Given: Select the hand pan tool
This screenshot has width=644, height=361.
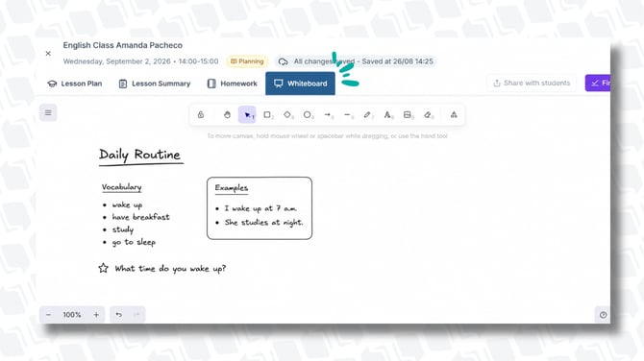Looking at the screenshot, I should tap(227, 115).
